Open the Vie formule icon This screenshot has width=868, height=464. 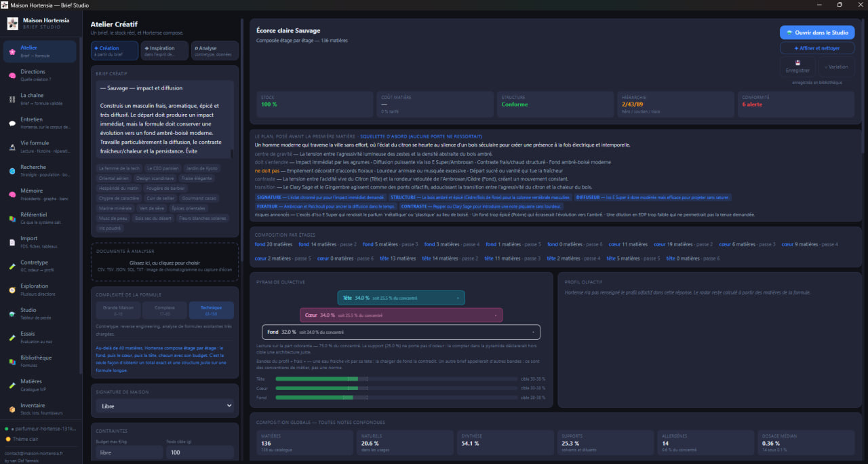(12, 147)
